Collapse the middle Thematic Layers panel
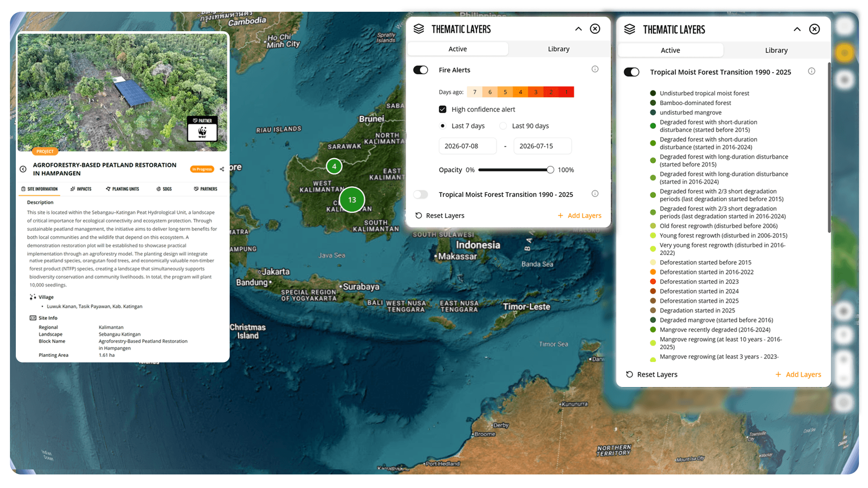The height and width of the screenshot is (488, 868). pyautogui.click(x=578, y=29)
